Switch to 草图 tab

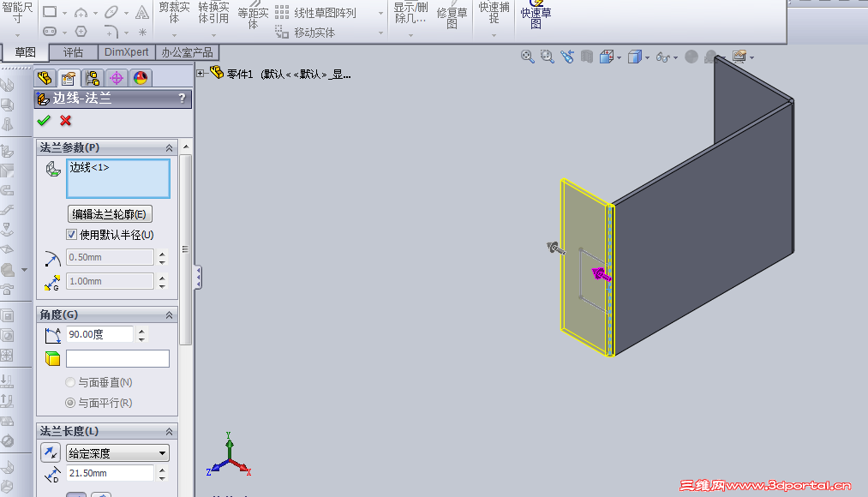coord(26,52)
